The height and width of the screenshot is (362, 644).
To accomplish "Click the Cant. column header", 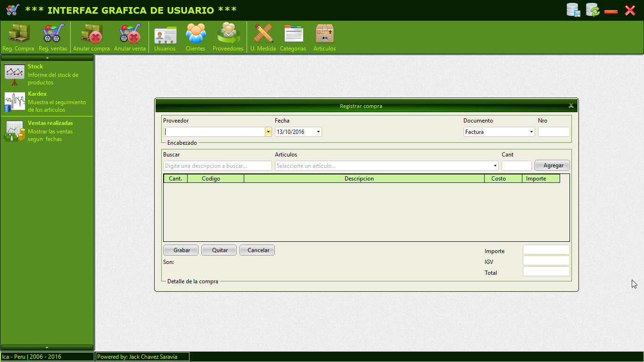I will point(175,179).
